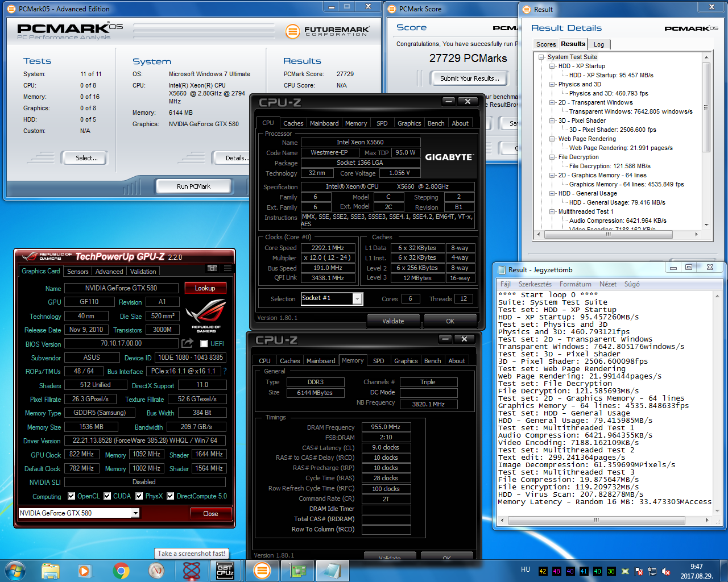Click the OK button in the CPU-Z CPU window
Image resolution: width=728 pixels, height=582 pixels.
tap(450, 321)
